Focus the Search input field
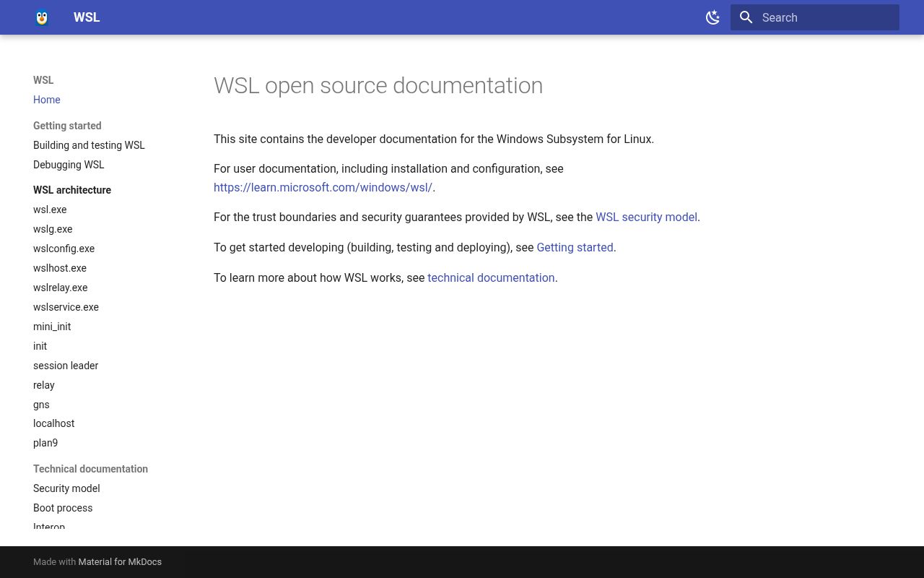Viewport: 924px width, 578px height. click(815, 17)
